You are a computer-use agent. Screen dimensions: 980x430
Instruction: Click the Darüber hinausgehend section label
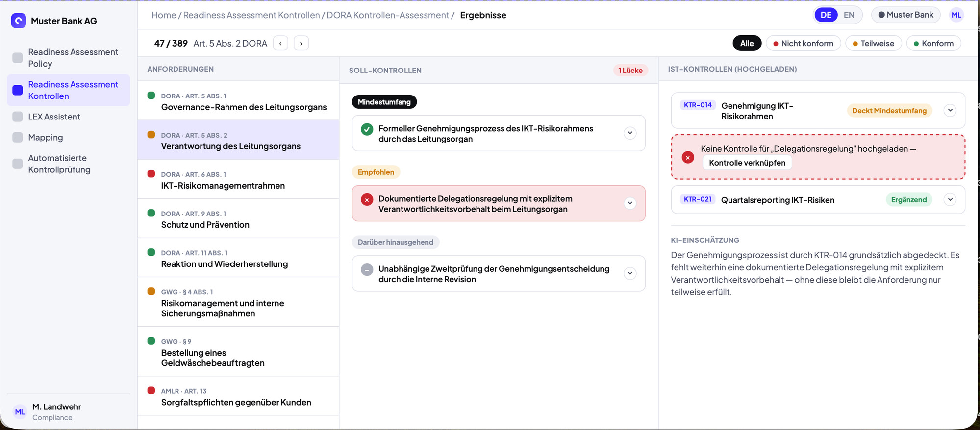click(396, 242)
